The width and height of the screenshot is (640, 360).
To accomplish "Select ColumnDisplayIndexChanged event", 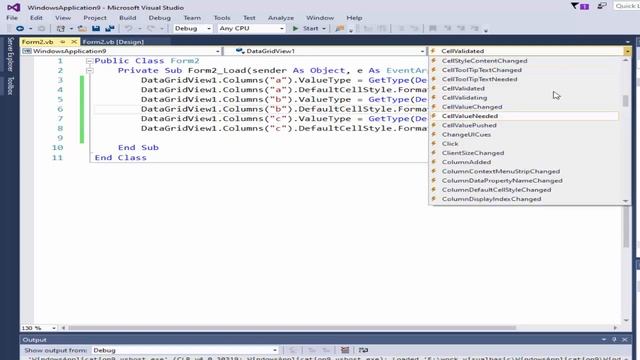I will [x=491, y=199].
